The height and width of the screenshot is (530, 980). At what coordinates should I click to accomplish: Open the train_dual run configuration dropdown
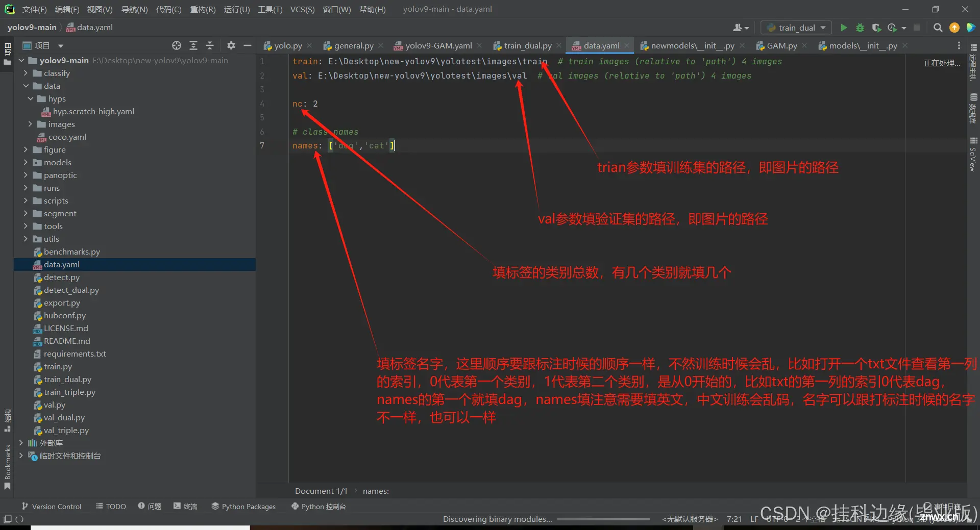pyautogui.click(x=796, y=28)
